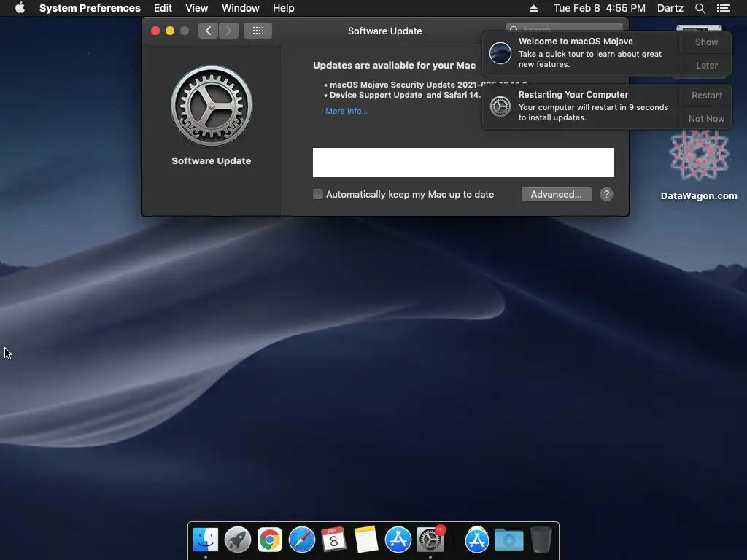
Task: Click Later on Mojave welcome notification
Action: click(706, 65)
